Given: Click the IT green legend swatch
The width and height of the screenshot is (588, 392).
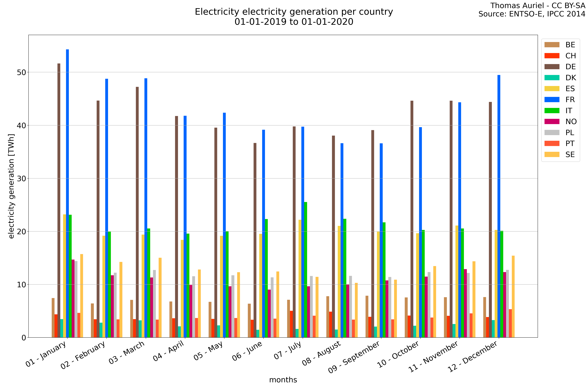Looking at the screenshot, I should point(552,111).
